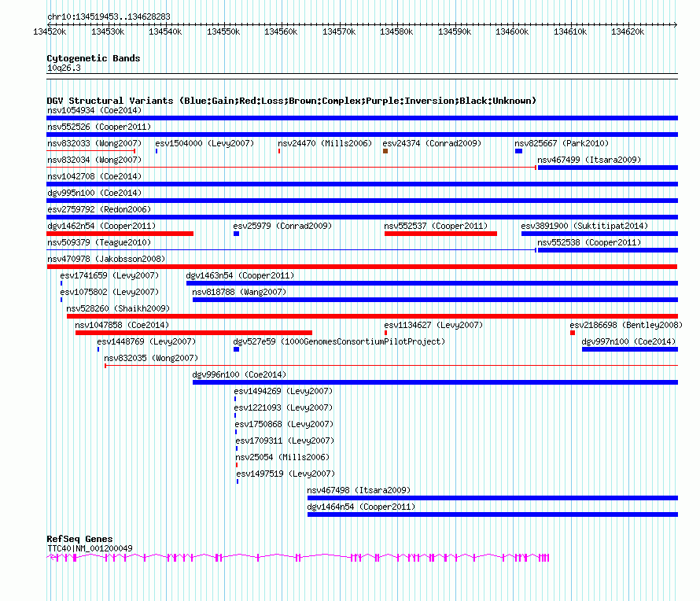Select the 134600k ruler tick label
The width and height of the screenshot is (700, 601).
[x=512, y=31]
